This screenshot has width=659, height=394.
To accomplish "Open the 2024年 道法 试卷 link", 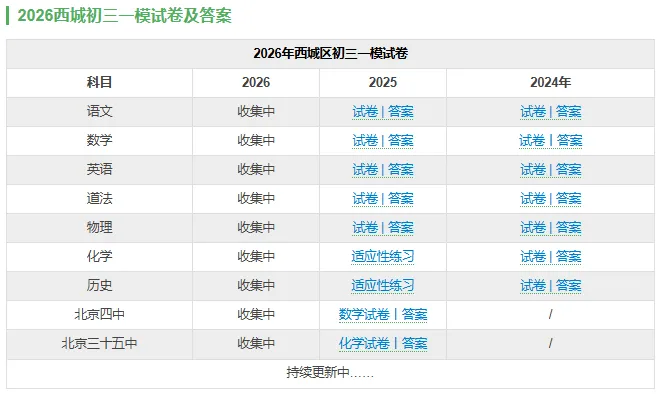I will [533, 198].
